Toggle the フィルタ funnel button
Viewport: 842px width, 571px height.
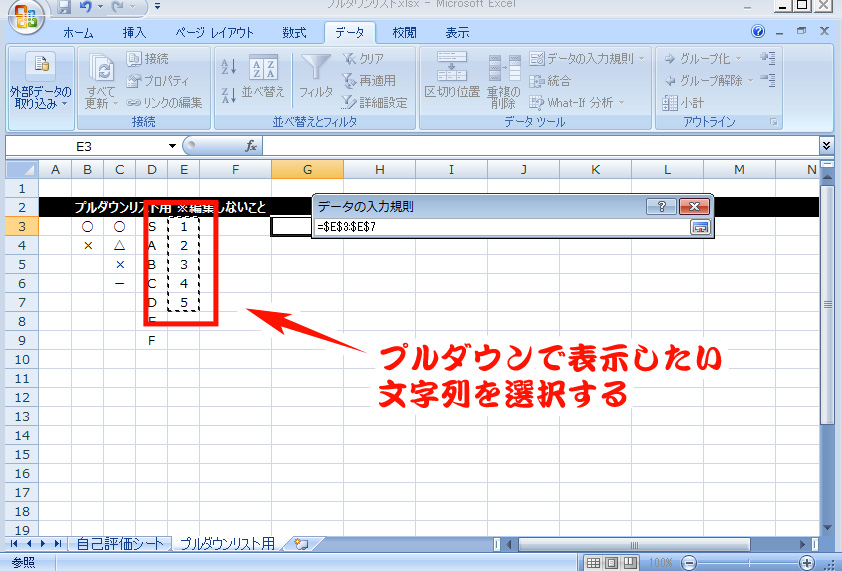click(x=316, y=77)
